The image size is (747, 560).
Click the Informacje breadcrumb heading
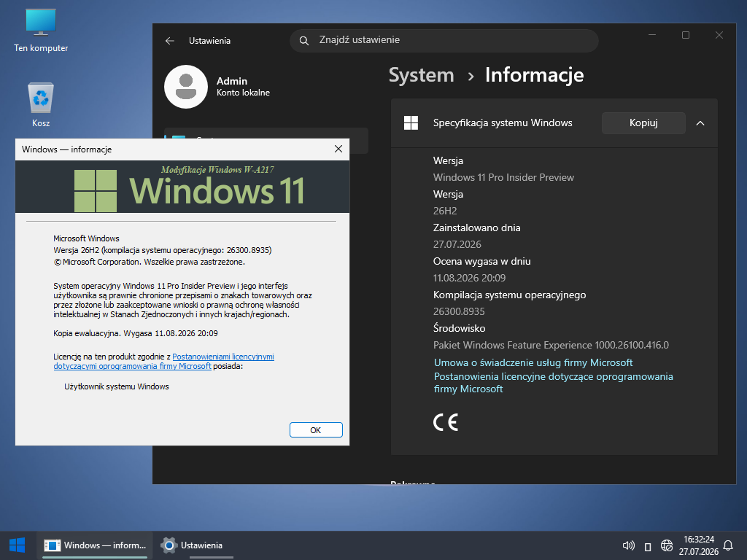[534, 75]
